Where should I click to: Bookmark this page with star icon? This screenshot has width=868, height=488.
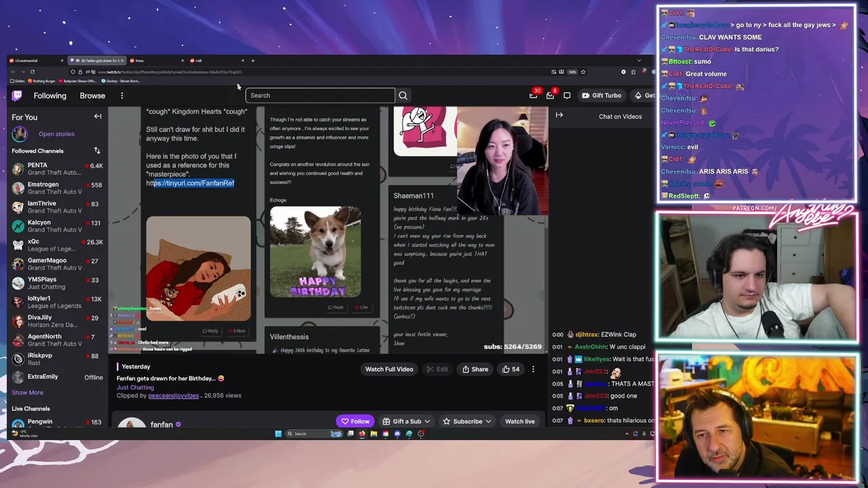[x=583, y=72]
